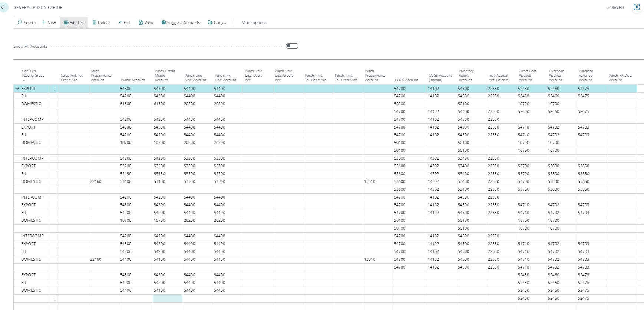Screen dimensions: 644x310
Task: Click the COGS Account column header
Action: [x=406, y=80]
